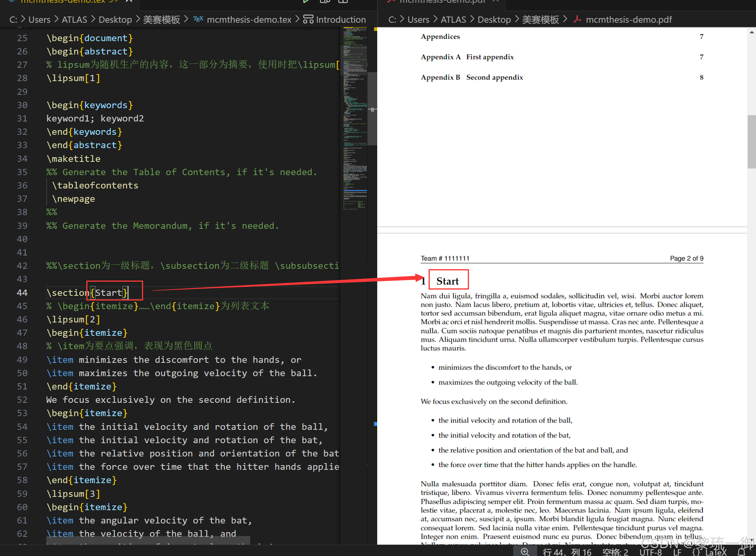The height and width of the screenshot is (556, 756).
Task: Click the PDF viewer scroll-up arrow
Action: pos(751,33)
